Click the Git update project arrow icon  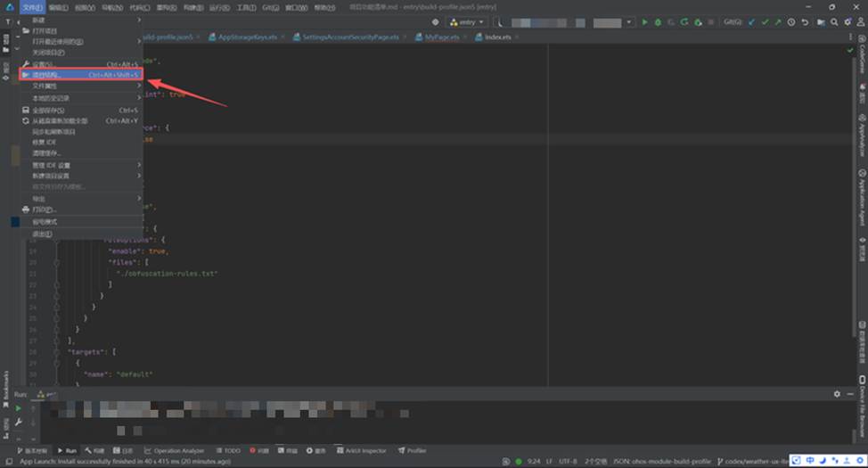752,21
